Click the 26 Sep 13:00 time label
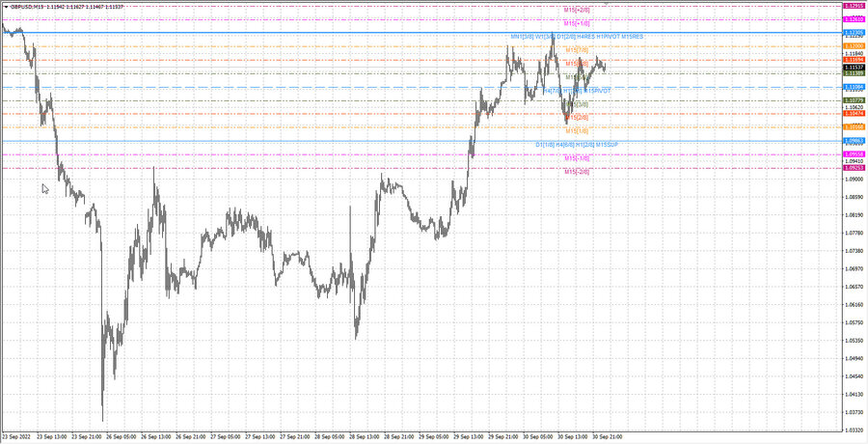 155,437
